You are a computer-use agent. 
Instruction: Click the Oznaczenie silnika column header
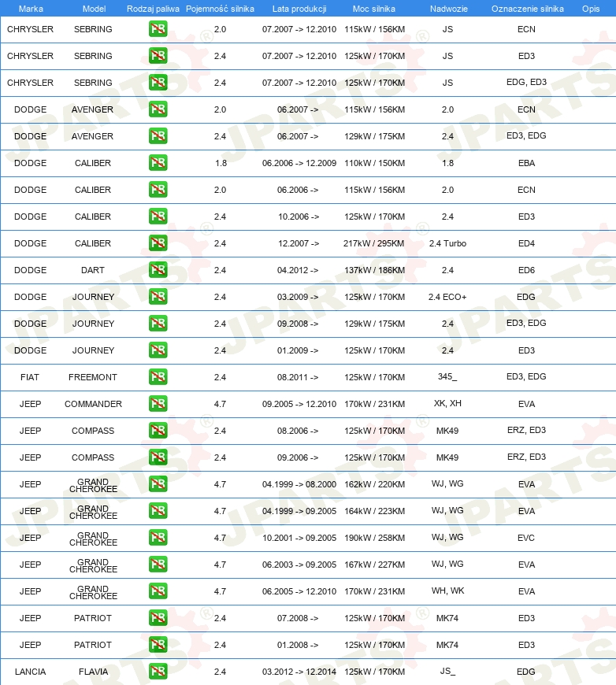pos(527,9)
